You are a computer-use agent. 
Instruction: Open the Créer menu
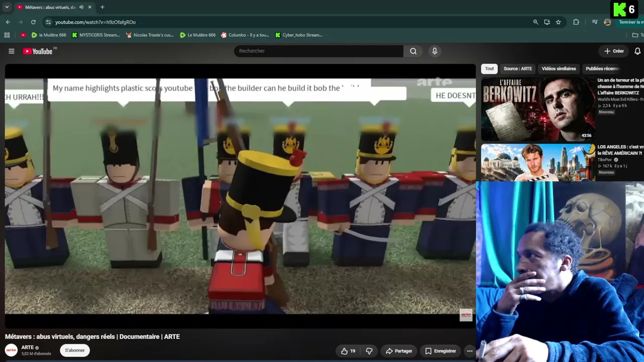[614, 51]
